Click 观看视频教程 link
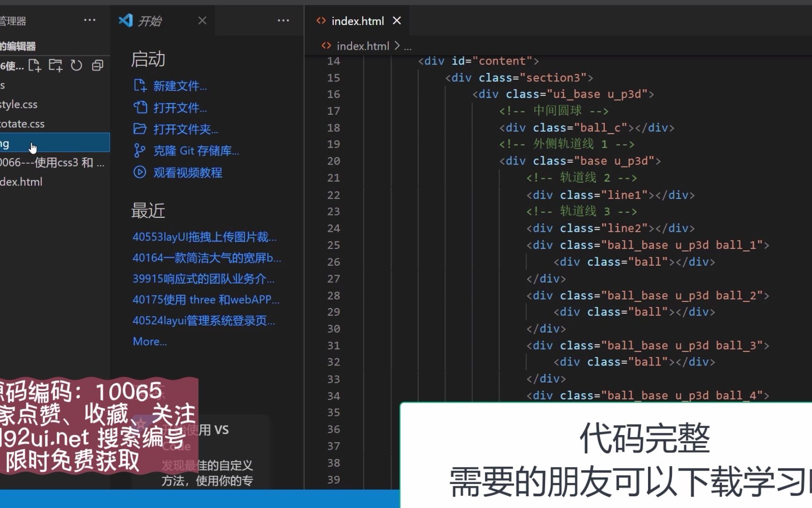812x508 pixels. click(x=188, y=173)
